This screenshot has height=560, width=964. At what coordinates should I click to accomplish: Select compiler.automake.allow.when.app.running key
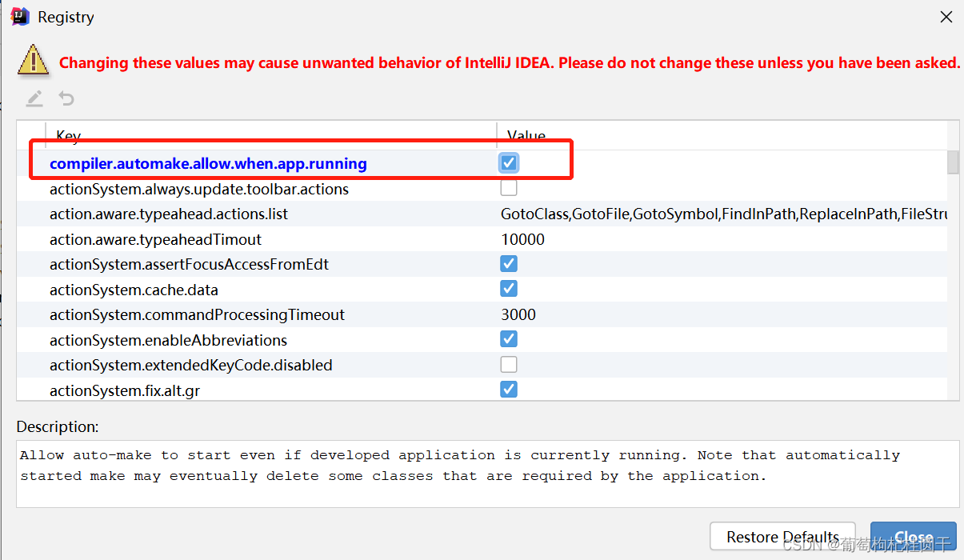[208, 164]
